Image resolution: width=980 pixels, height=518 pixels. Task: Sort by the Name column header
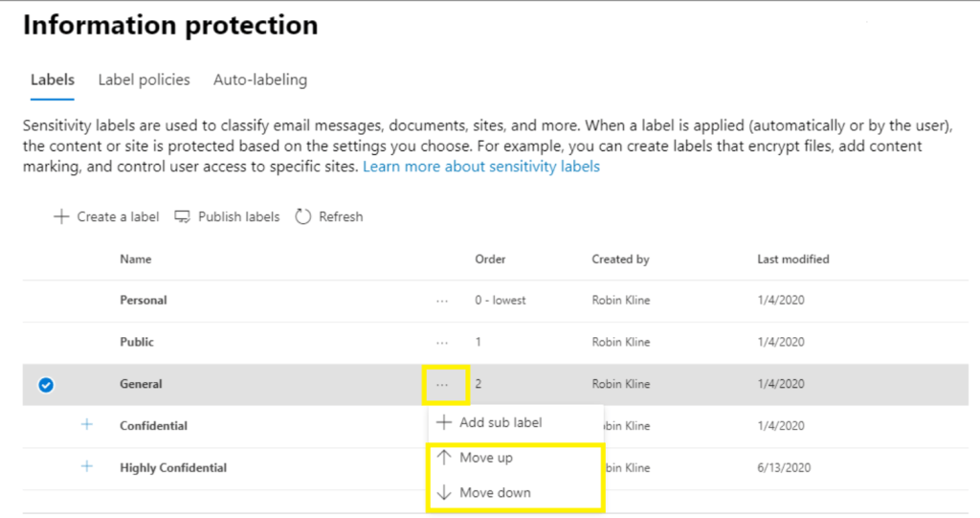[x=136, y=259]
